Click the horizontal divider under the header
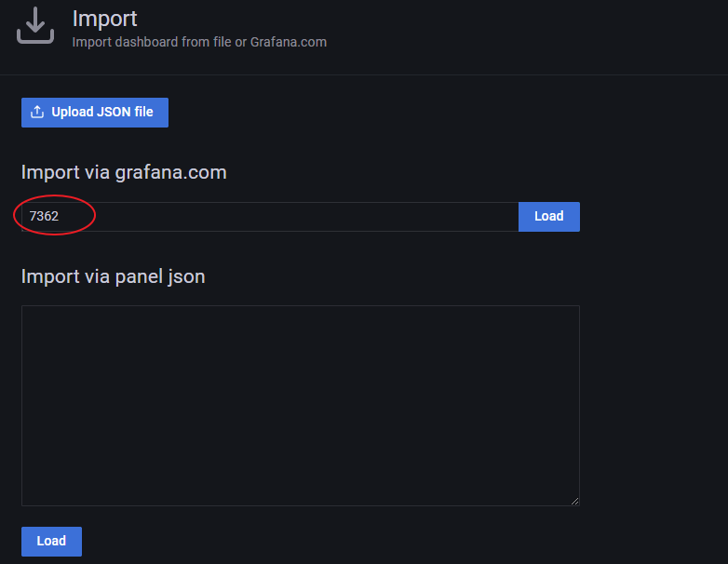This screenshot has height=564, width=728. click(x=364, y=74)
